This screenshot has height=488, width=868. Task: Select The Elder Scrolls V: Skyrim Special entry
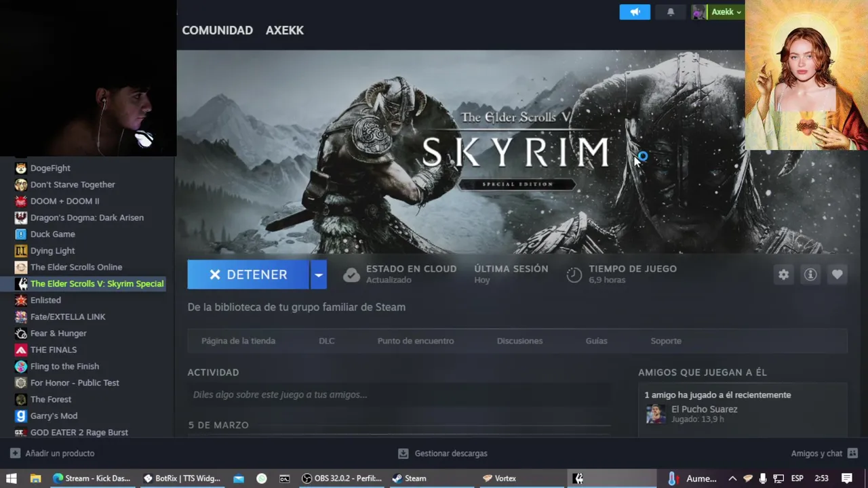[90, 284]
